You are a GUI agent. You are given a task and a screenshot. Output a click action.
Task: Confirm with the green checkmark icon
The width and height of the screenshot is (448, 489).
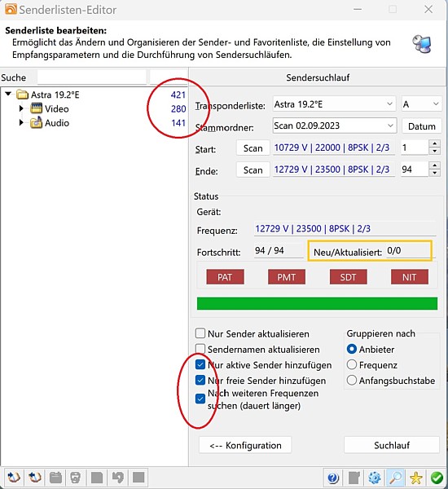click(x=437, y=478)
